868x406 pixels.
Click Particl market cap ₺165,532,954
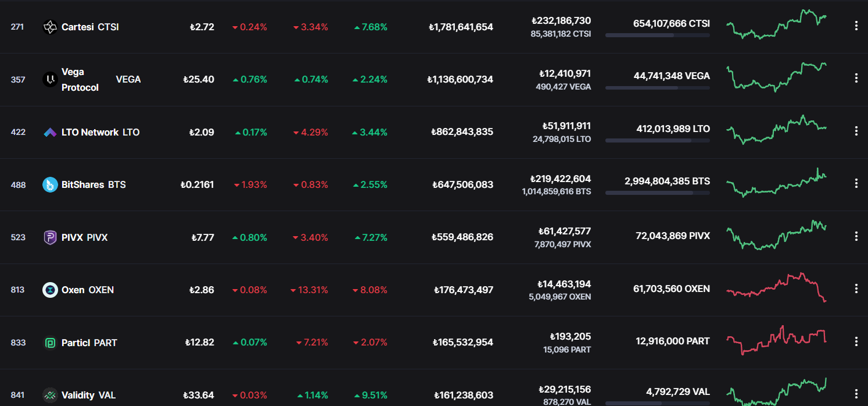coord(463,343)
